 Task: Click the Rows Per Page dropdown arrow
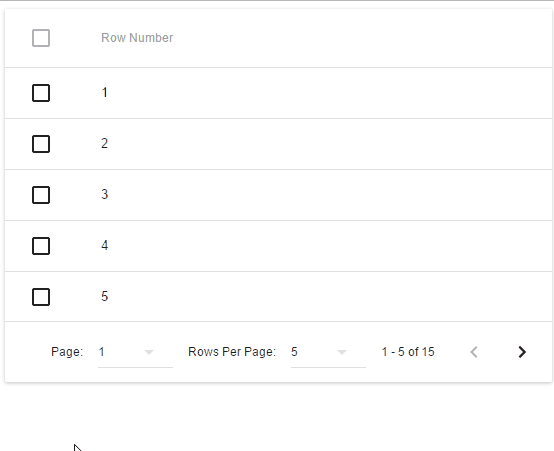coord(342,352)
